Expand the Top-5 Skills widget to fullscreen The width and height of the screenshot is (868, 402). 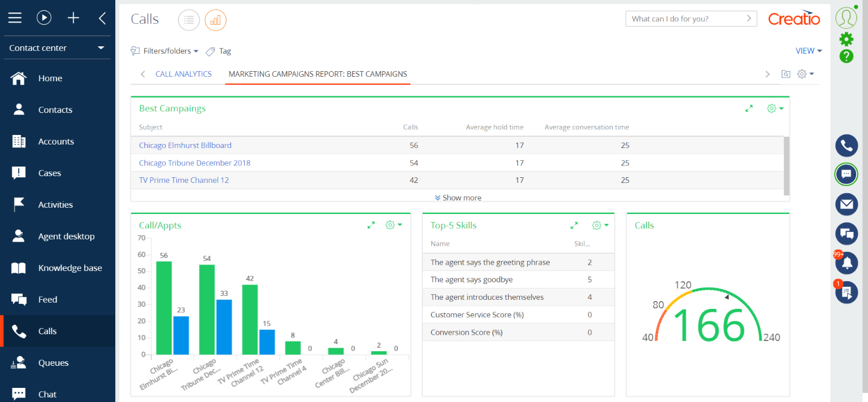(574, 225)
